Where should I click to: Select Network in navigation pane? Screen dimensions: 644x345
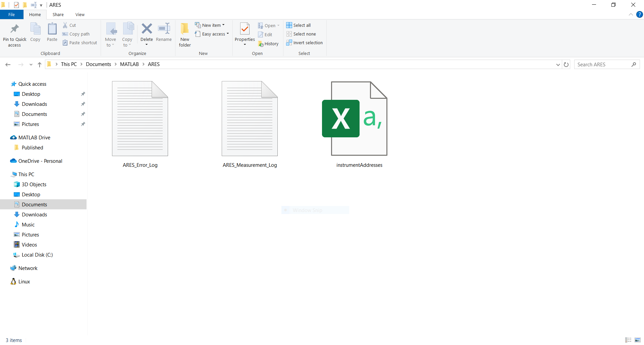(x=28, y=268)
